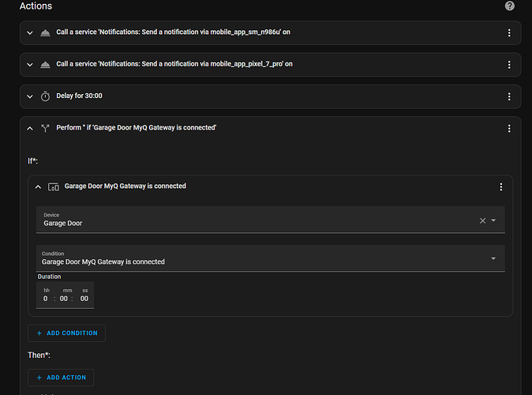This screenshot has height=395, width=532.
Task: Click the Add Action button
Action: [61, 378]
